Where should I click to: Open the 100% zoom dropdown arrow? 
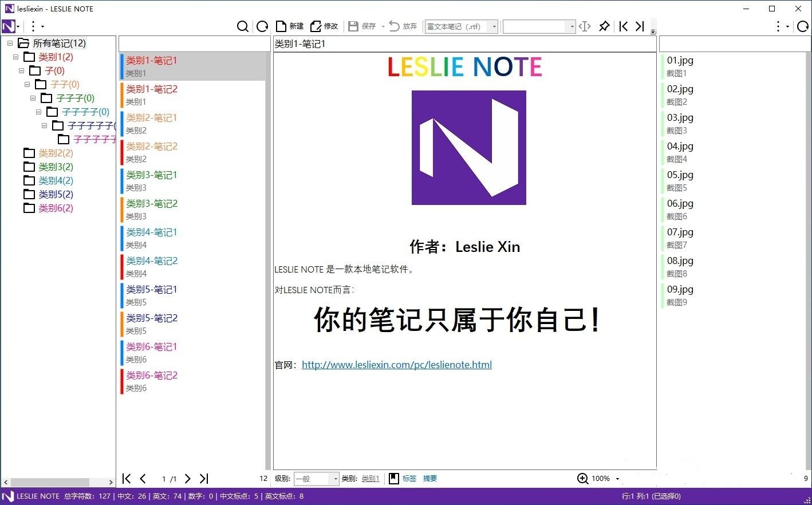click(617, 479)
